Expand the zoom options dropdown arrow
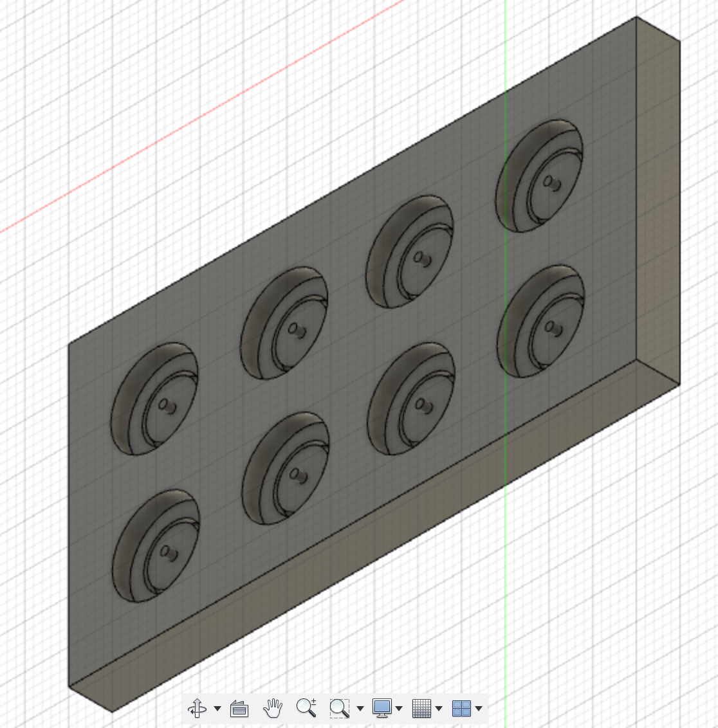 tap(360, 709)
